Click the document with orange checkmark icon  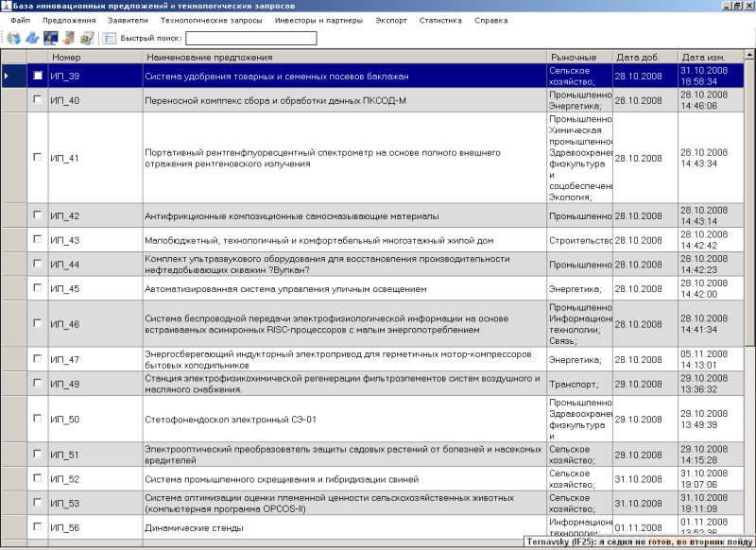click(x=69, y=38)
